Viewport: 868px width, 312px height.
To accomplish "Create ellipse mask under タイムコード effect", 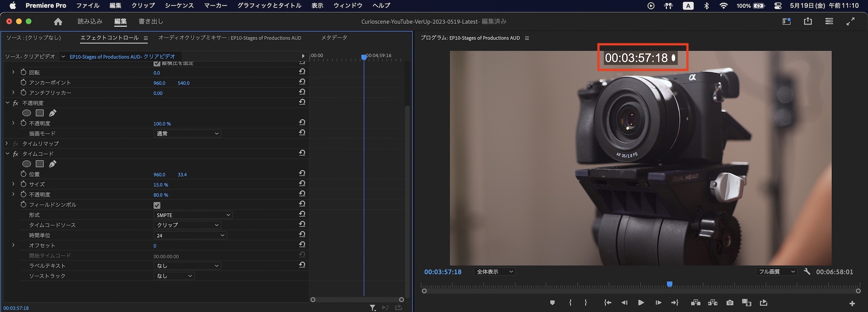I will 26,164.
